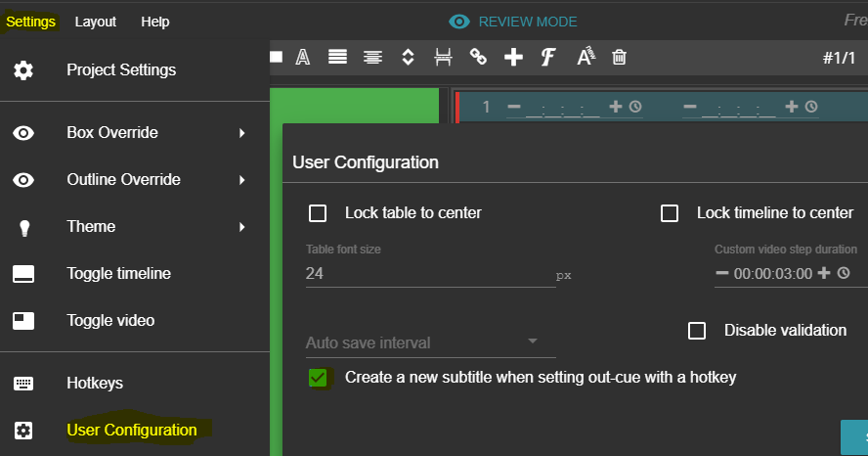
Task: Open Project Settings from the menu
Action: coord(121,70)
